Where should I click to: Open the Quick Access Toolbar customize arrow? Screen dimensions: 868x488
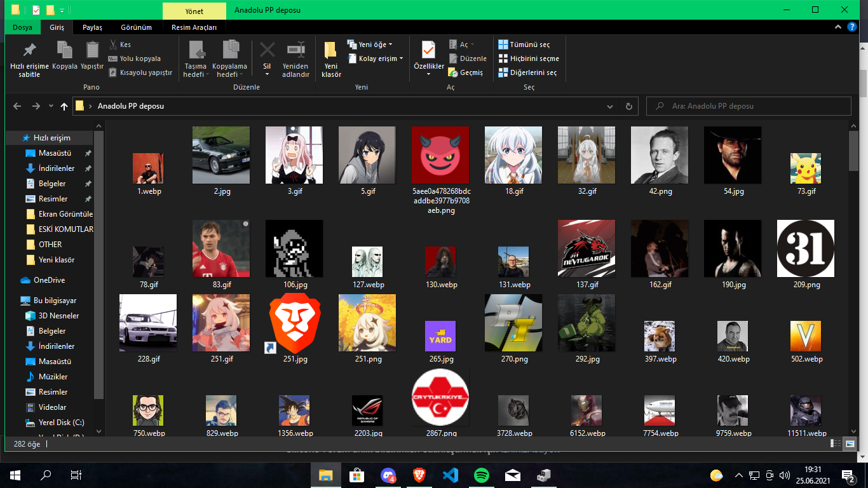click(x=62, y=10)
